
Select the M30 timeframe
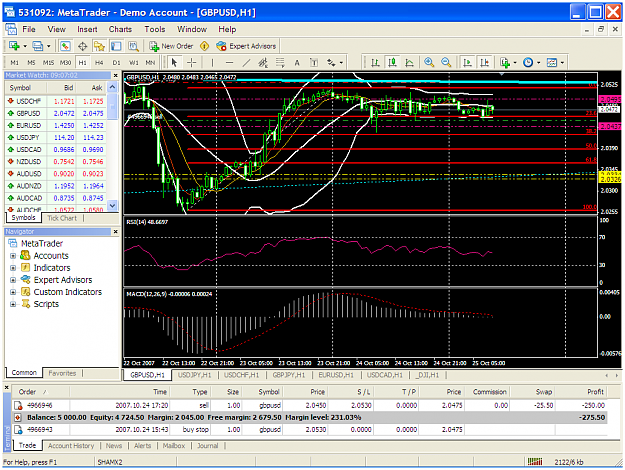(x=65, y=63)
